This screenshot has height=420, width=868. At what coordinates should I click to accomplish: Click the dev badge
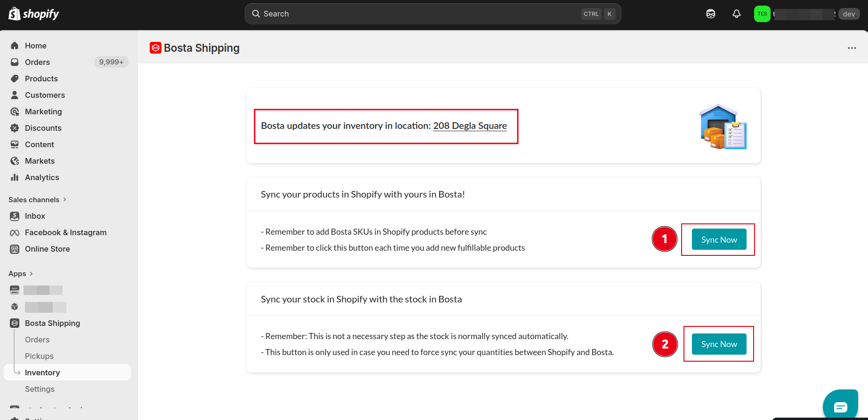(849, 14)
